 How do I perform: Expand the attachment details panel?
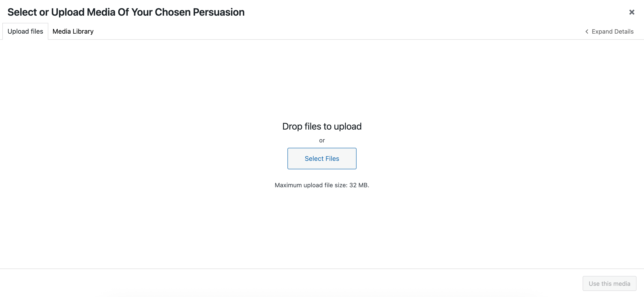[609, 32]
